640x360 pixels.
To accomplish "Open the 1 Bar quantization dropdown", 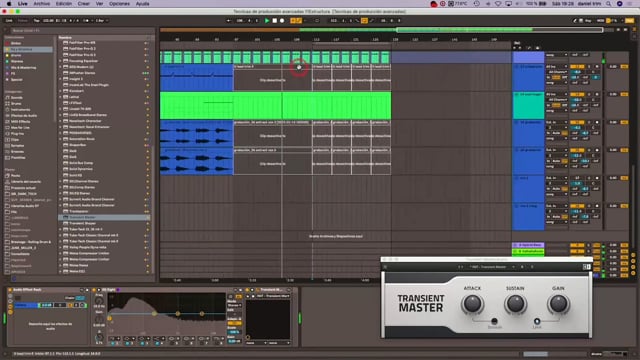I will [x=101, y=20].
